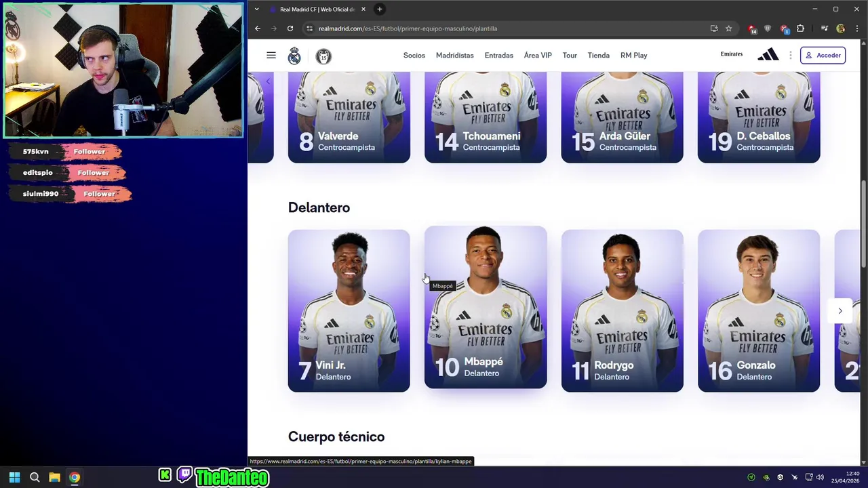
Task: Open Arda Güler player card
Action: [x=622, y=117]
